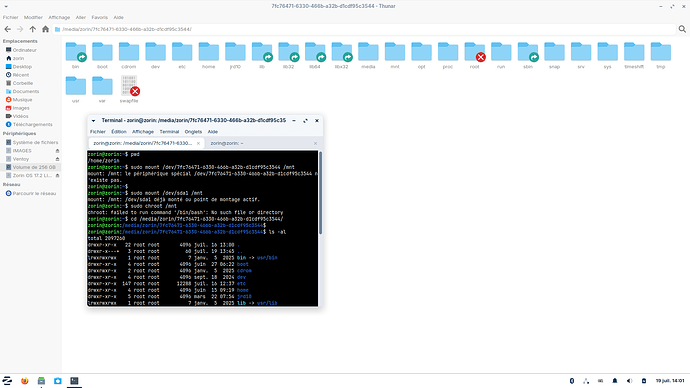This screenshot has width=690, height=388.
Task: Open the Zorin start menu
Action: click(x=7, y=381)
